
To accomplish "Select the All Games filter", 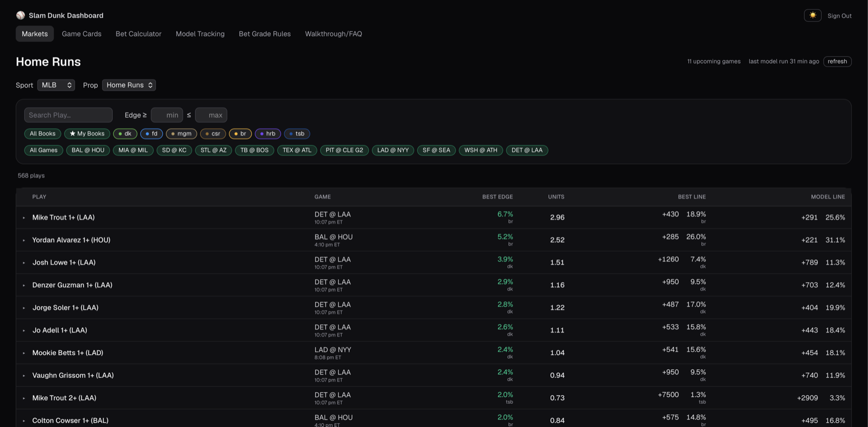I will click(43, 150).
